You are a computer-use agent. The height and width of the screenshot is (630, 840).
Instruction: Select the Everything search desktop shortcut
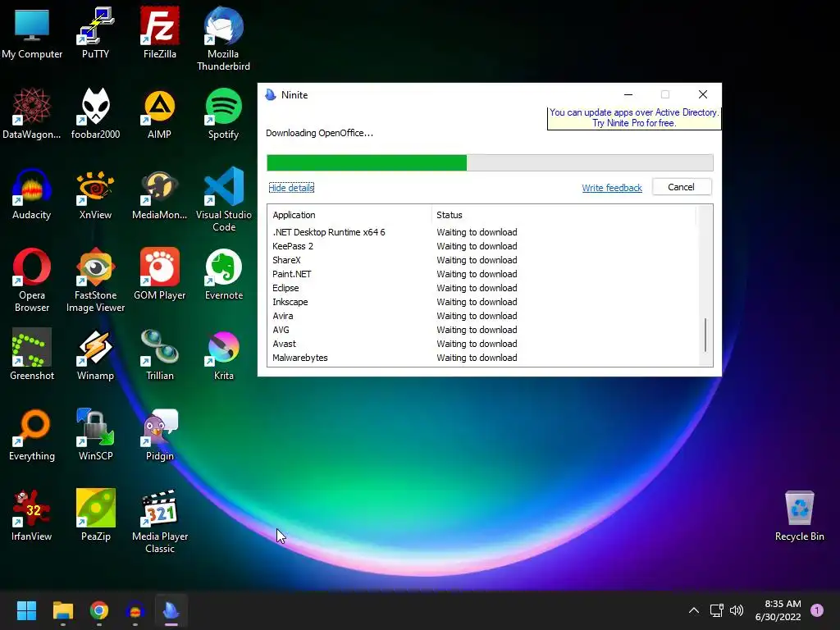pyautogui.click(x=32, y=435)
